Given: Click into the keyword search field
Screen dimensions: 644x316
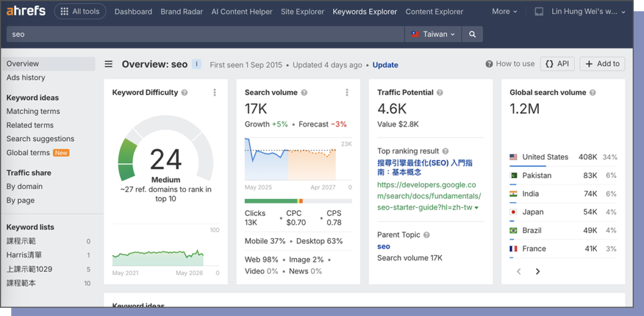Looking at the screenshot, I should coord(206,34).
